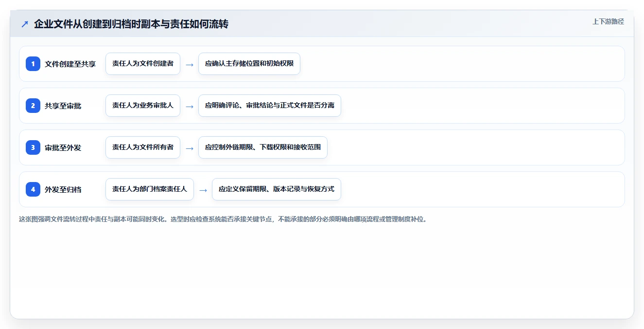Click the arrow after 责任人为文件创建者
Screen dimensions: 644x329
point(190,64)
